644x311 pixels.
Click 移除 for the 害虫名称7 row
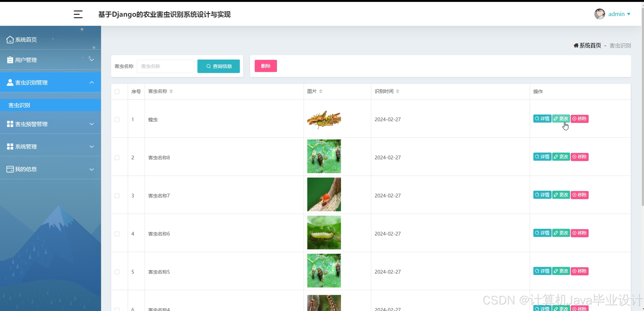[580, 195]
